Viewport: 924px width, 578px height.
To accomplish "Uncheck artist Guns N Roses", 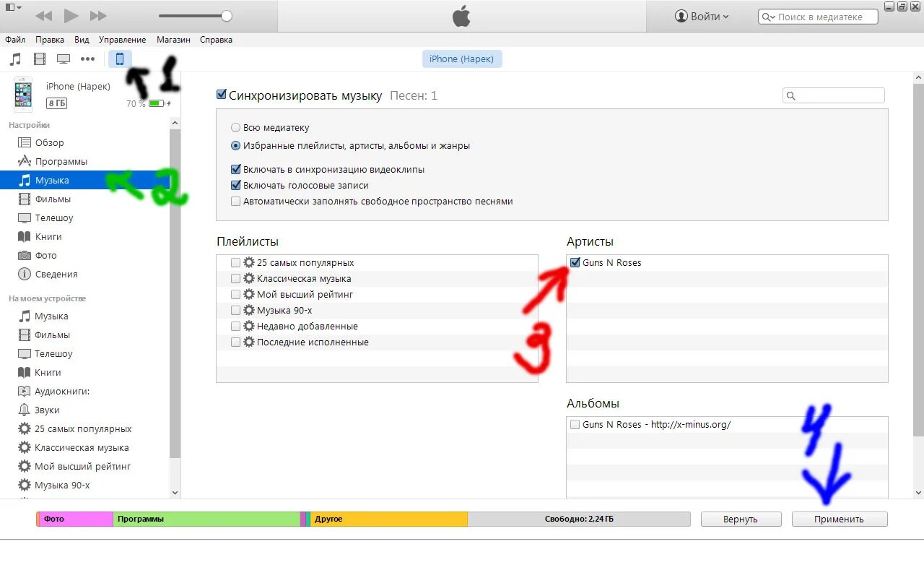I will pos(575,262).
